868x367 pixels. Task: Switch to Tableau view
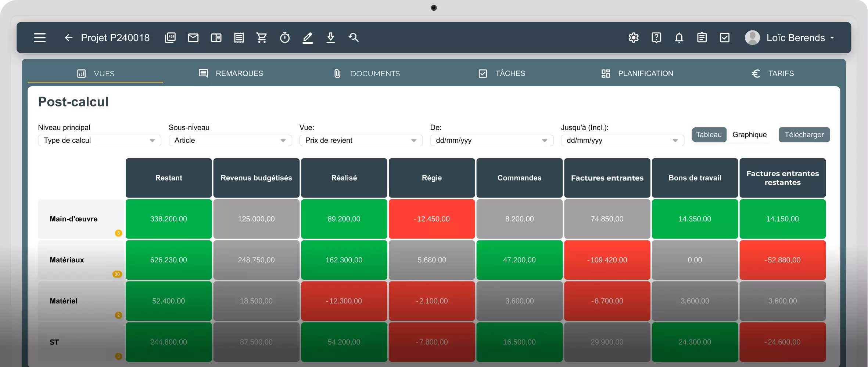709,135
